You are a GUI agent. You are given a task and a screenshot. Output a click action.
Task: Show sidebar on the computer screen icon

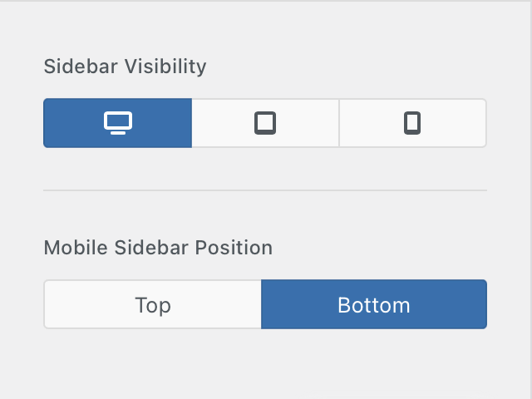pyautogui.click(x=118, y=123)
